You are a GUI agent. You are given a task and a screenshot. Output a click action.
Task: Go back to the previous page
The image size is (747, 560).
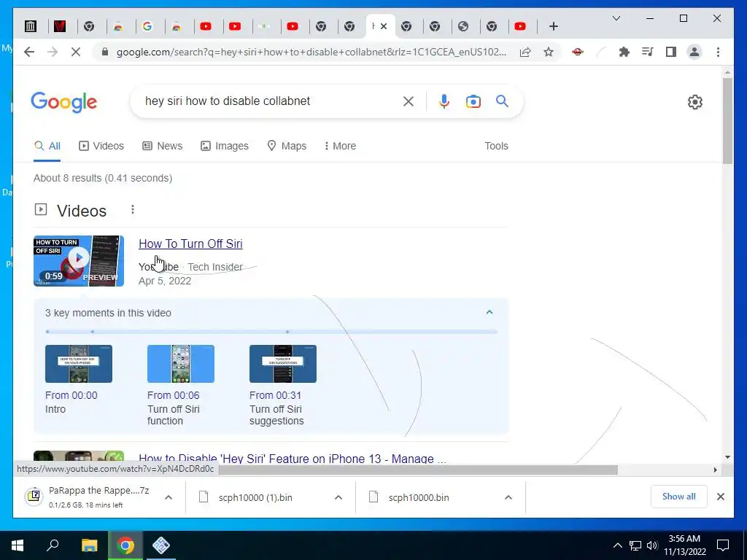pyautogui.click(x=29, y=52)
